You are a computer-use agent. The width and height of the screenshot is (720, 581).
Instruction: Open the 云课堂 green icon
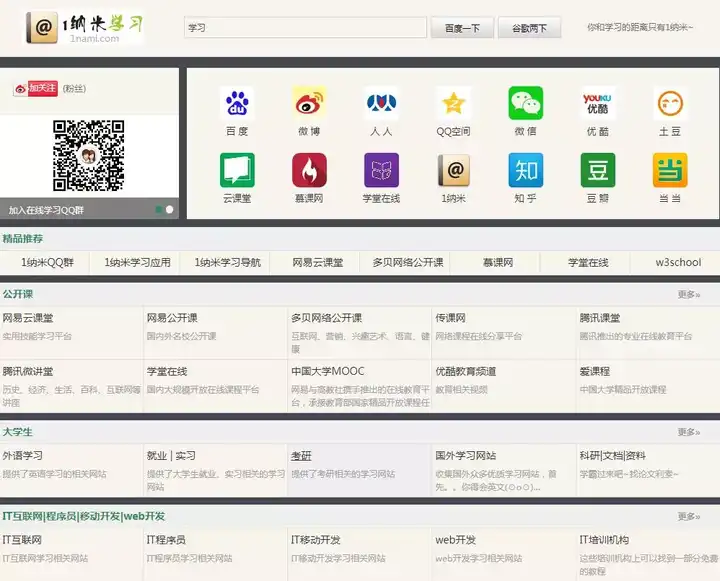point(237,170)
